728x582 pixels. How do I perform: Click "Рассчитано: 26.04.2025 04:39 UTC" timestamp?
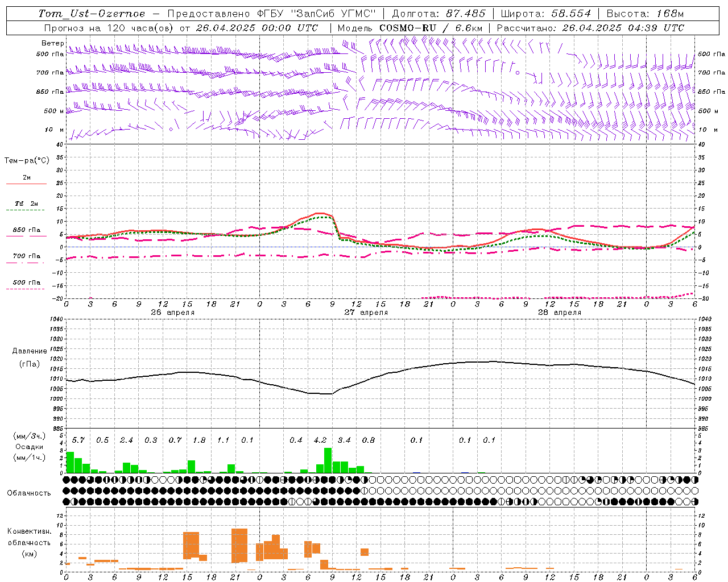pos(590,28)
